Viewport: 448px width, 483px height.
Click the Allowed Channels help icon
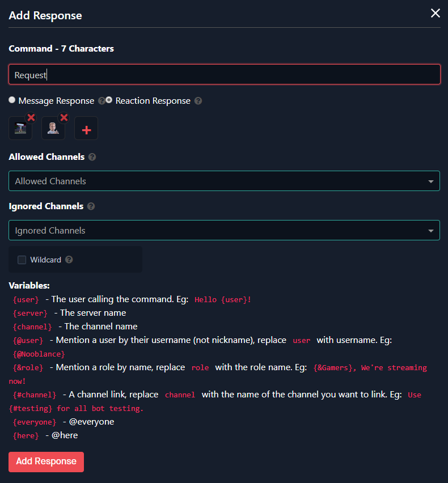coord(92,157)
